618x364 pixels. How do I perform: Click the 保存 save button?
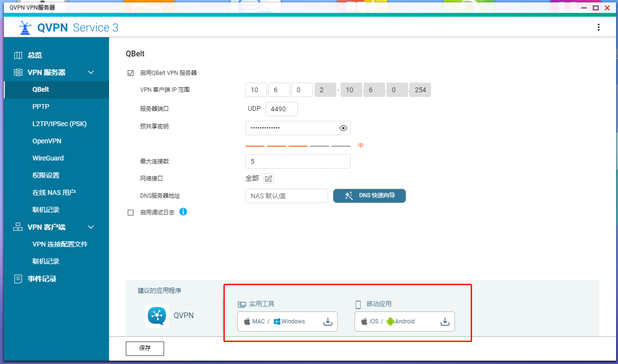coord(145,349)
